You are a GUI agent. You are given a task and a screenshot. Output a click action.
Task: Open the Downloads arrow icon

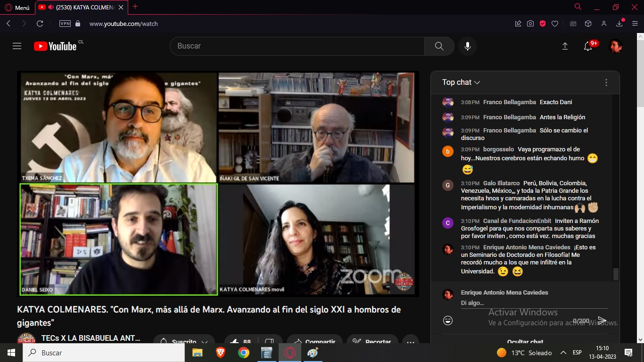click(619, 24)
